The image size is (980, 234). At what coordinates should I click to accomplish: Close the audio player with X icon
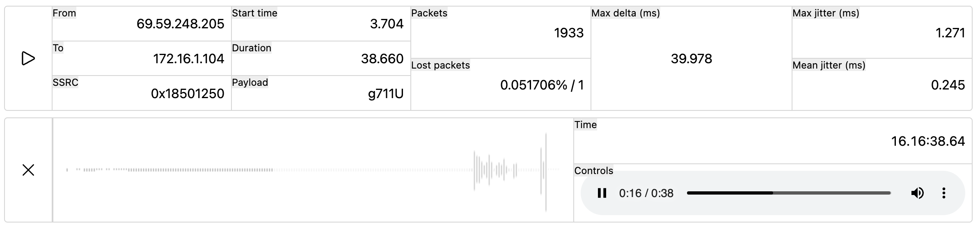[x=28, y=170]
